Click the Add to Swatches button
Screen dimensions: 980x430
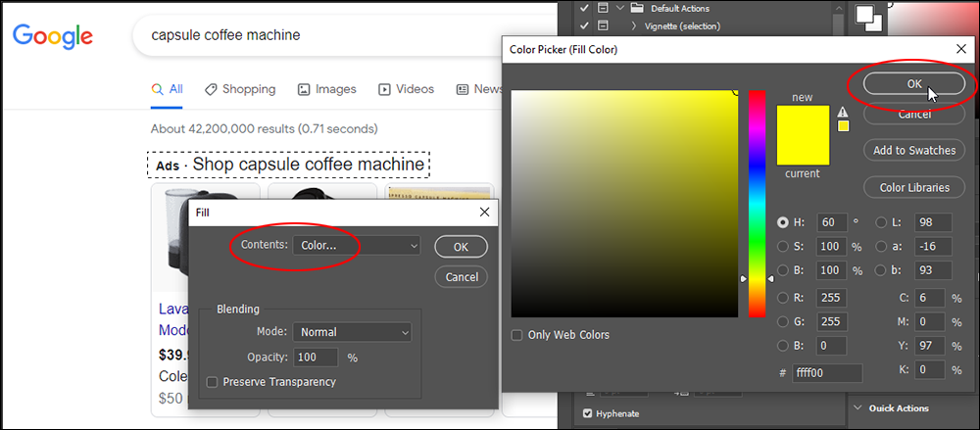tap(914, 151)
